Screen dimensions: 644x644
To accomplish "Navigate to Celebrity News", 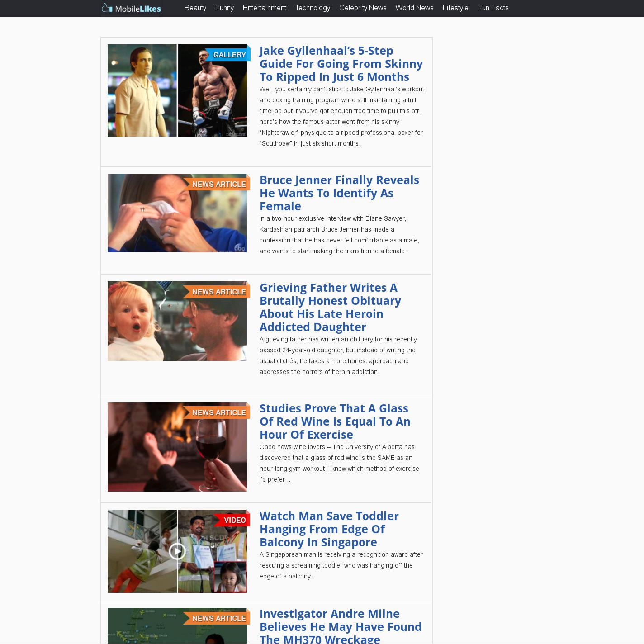I will pyautogui.click(x=363, y=8).
